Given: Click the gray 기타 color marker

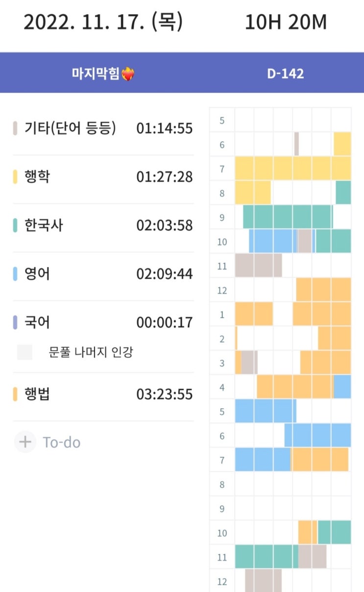Looking at the screenshot, I should 15,129.
